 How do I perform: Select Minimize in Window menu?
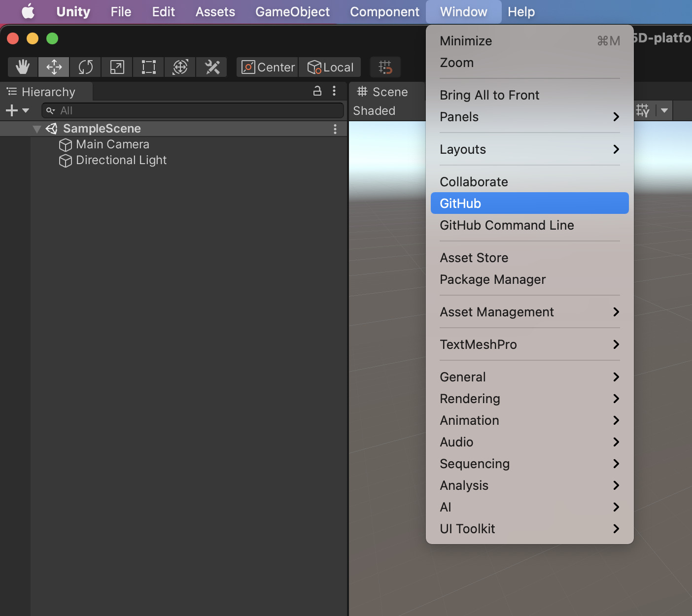pos(529,41)
